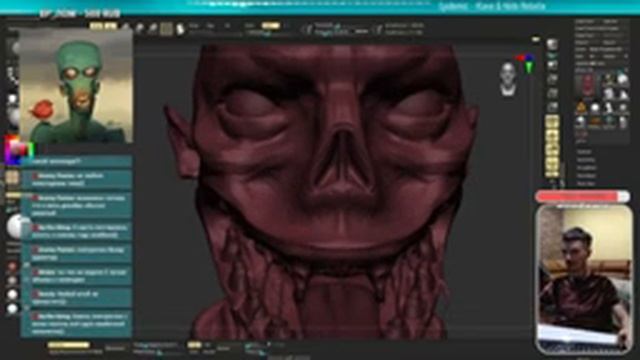Click the red progress bar overlay

pos(582,197)
